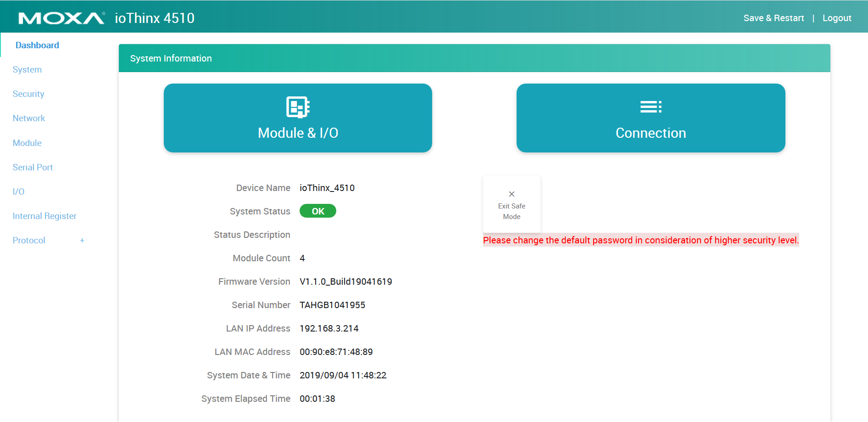Click the red default password warning

click(641, 240)
